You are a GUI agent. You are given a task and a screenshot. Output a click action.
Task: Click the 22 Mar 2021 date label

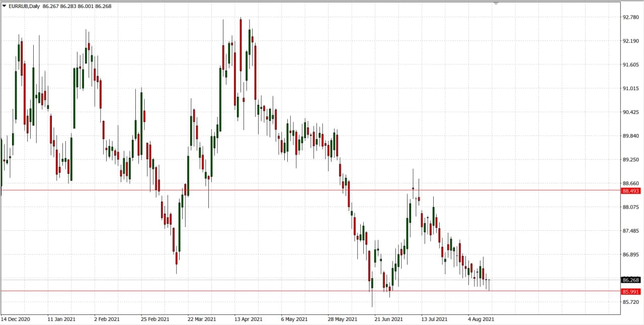point(202,319)
